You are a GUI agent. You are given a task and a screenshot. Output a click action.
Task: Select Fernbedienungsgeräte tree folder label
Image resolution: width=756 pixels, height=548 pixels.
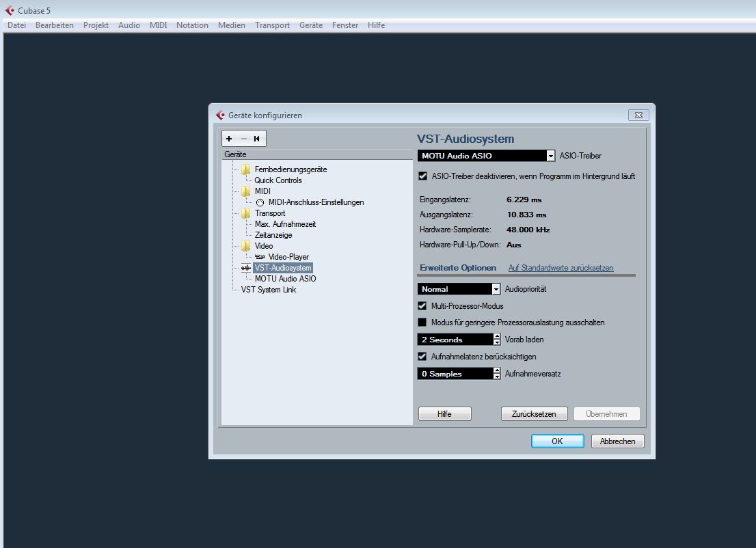click(x=291, y=169)
